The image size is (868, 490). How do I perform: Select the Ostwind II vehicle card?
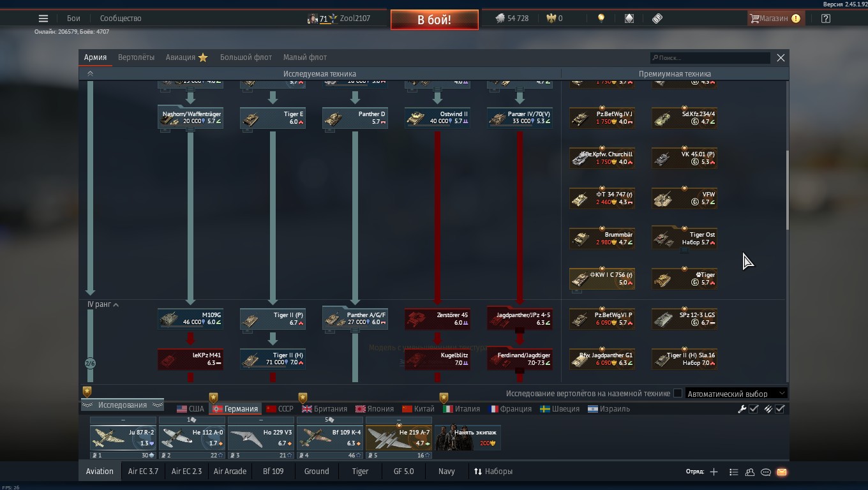[437, 117]
